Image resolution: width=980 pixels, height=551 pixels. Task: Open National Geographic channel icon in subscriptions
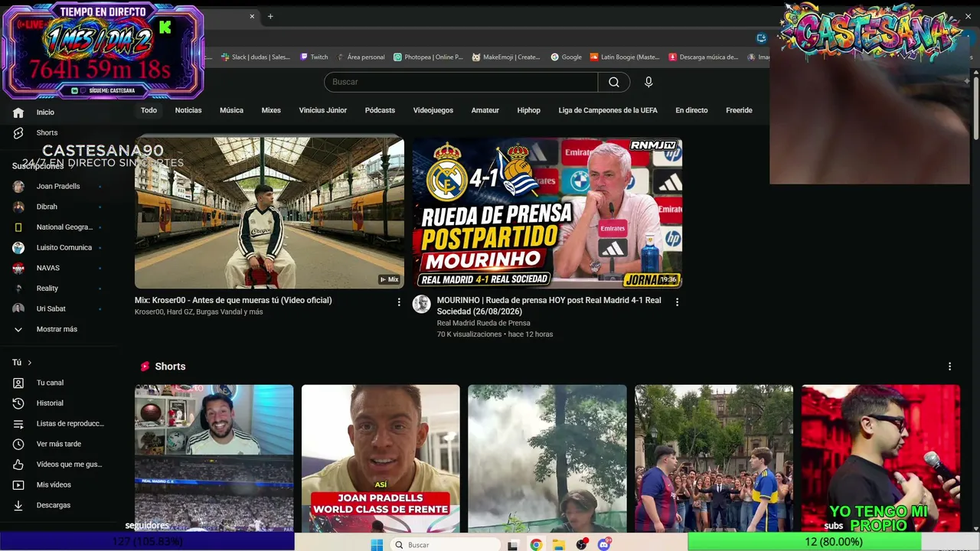tap(18, 227)
